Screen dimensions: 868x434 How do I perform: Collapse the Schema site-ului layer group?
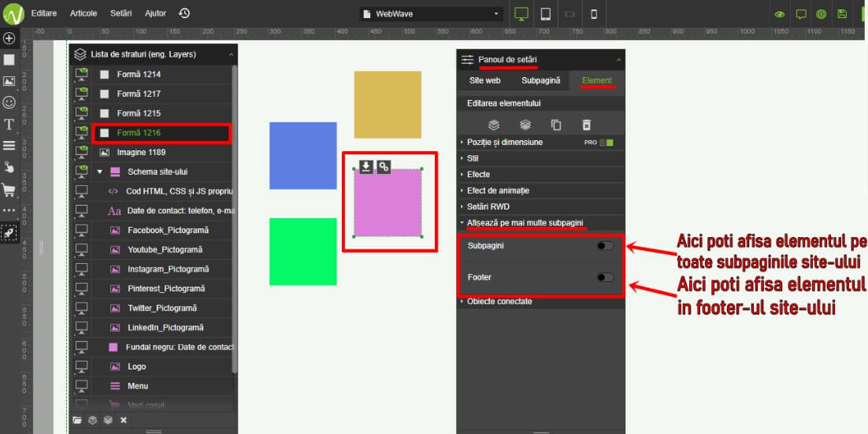click(x=100, y=172)
